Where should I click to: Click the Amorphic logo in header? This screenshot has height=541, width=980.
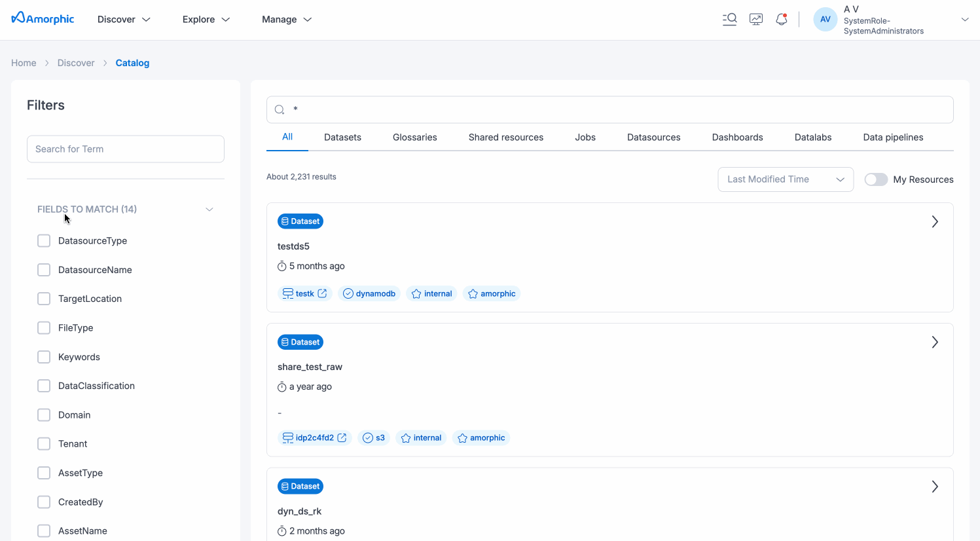point(43,19)
